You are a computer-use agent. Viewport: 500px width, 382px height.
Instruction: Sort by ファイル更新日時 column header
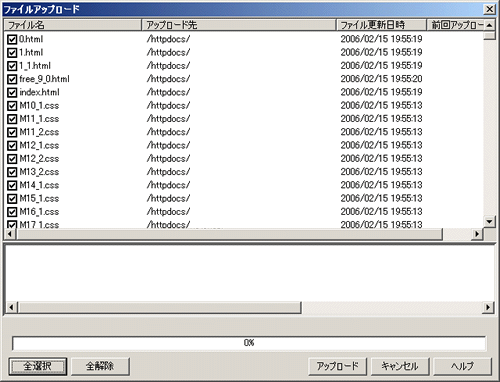tap(382, 25)
